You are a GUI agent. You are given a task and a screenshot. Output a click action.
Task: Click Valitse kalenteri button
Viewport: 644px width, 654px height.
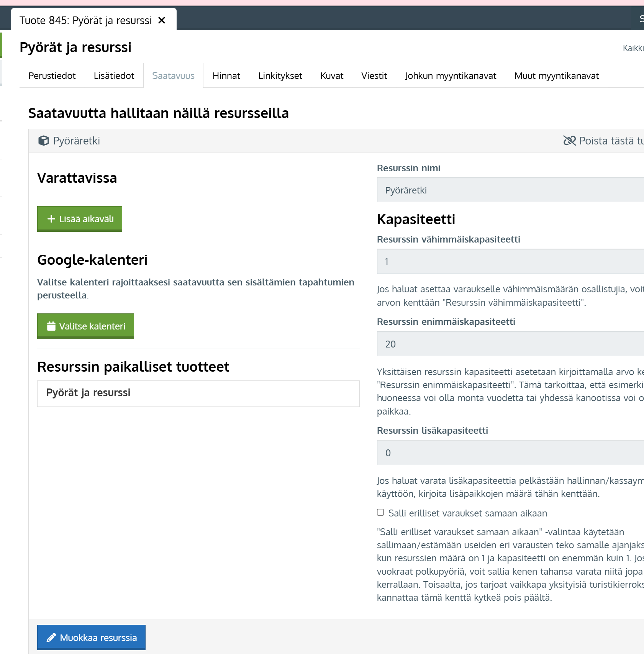(x=85, y=326)
